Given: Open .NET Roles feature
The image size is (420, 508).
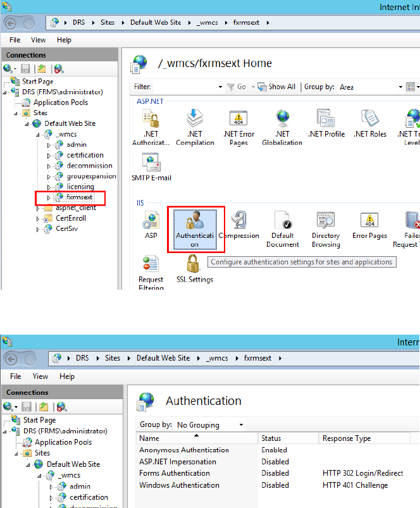Looking at the screenshot, I should coord(370,123).
